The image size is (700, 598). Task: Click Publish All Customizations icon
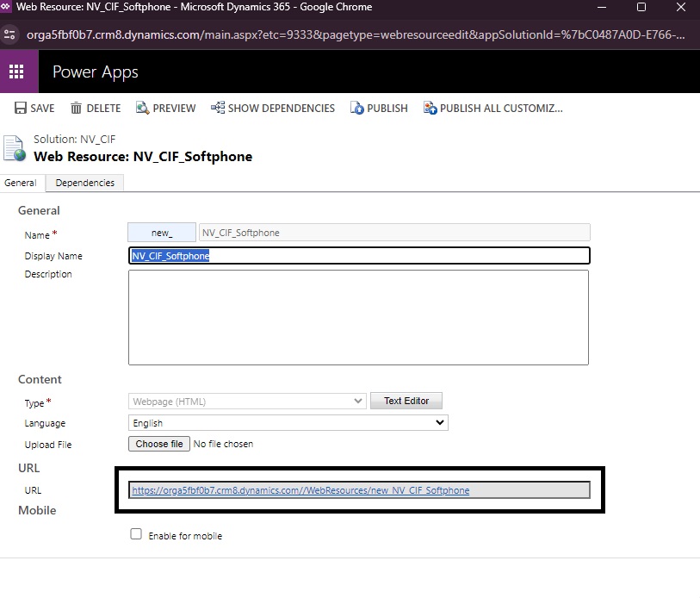431,109
